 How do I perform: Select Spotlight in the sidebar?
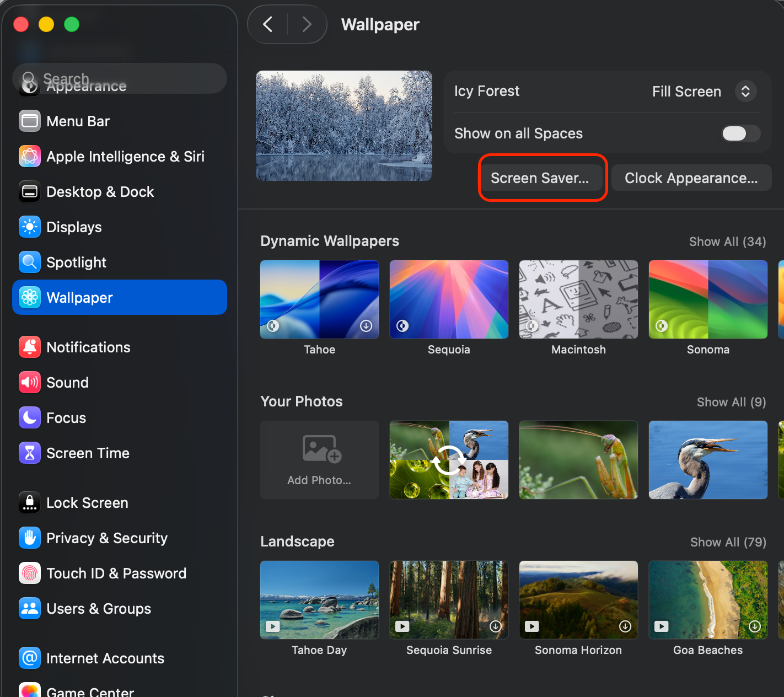(x=120, y=262)
